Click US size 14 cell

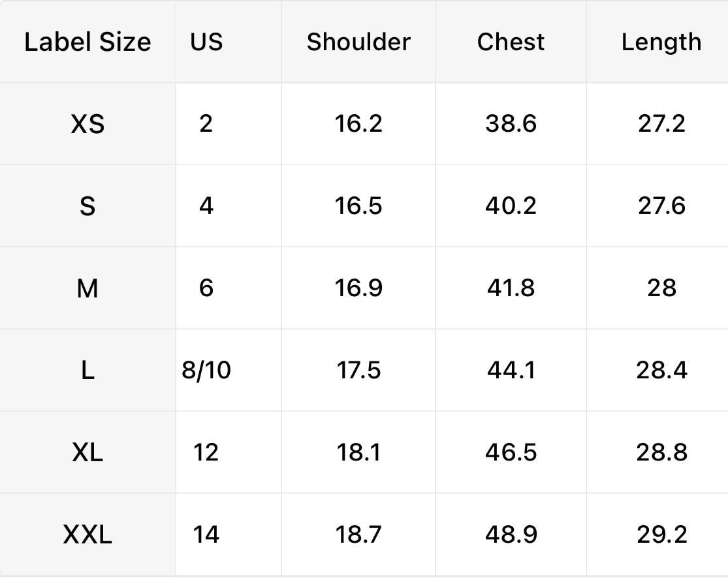(x=206, y=535)
